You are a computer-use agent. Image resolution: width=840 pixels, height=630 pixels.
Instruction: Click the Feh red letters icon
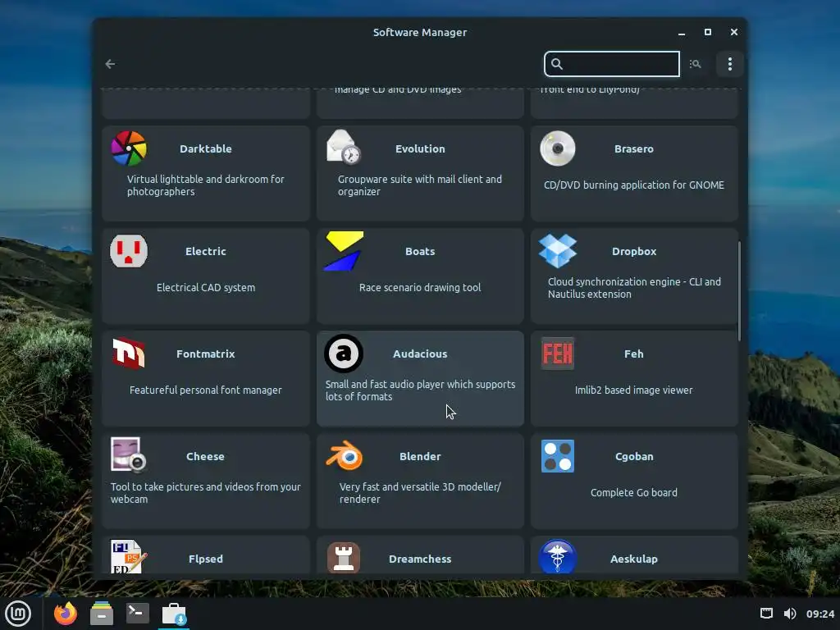pyautogui.click(x=558, y=354)
